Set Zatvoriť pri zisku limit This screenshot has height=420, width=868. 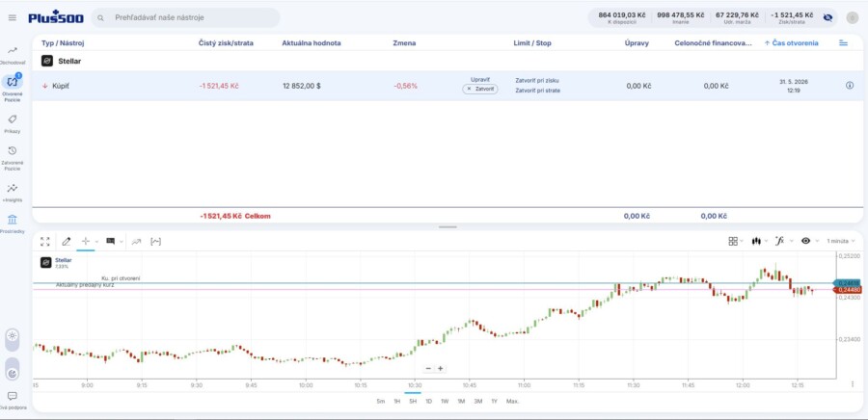(x=537, y=81)
